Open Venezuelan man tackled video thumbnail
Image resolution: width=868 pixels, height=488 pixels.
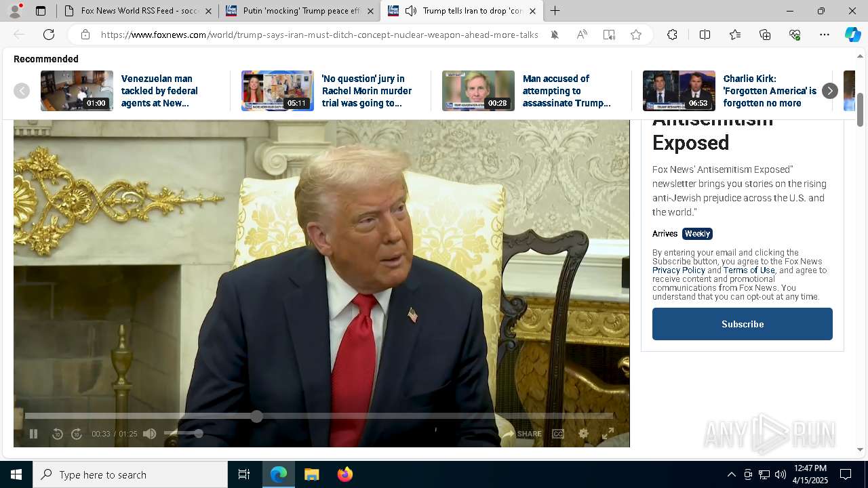77,91
